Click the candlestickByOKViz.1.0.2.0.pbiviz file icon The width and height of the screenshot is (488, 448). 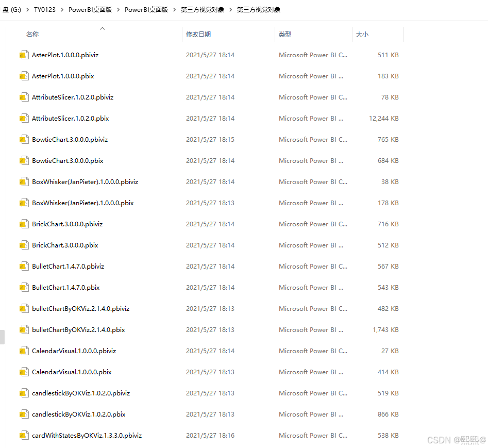24,394
